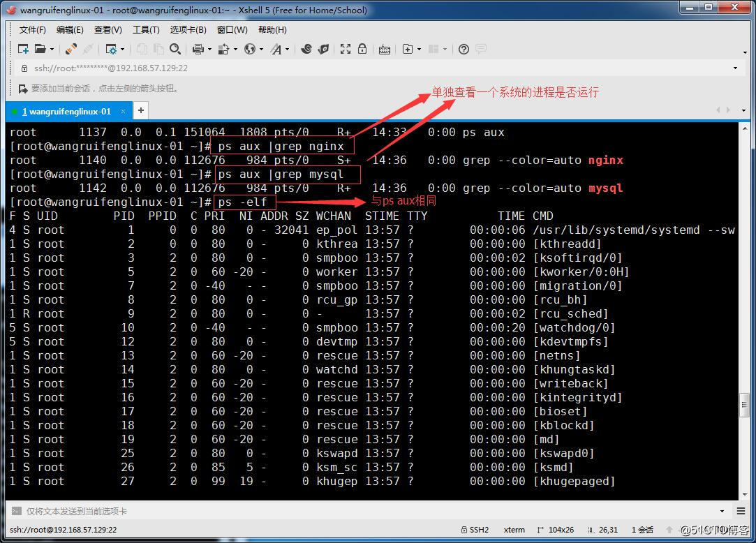Open the 工具(T) menu
Viewport: 756px width, 543px height.
pos(146,30)
